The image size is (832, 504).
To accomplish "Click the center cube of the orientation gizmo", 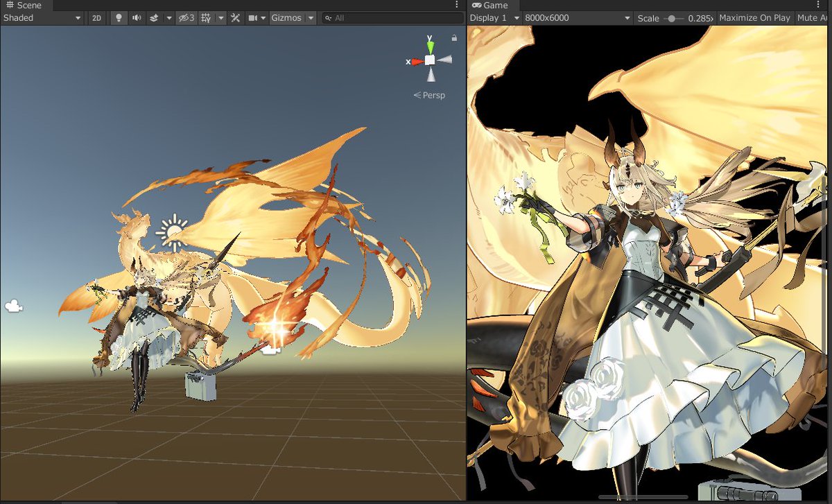I will click(430, 60).
